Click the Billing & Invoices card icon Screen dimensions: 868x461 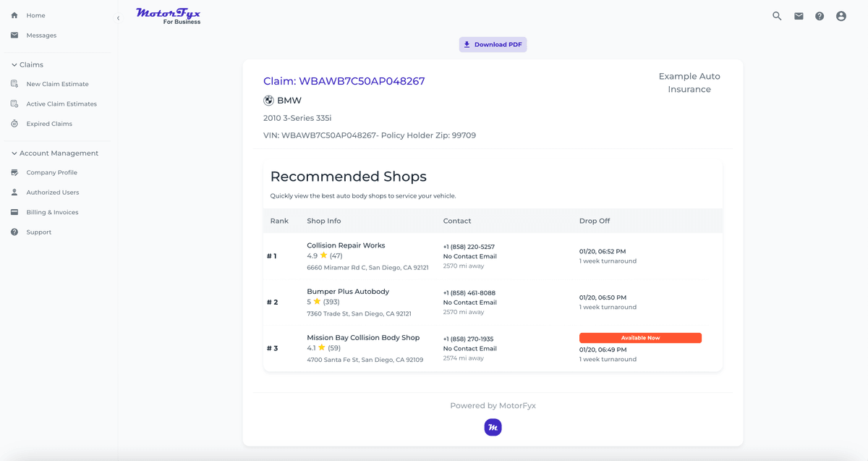point(14,212)
